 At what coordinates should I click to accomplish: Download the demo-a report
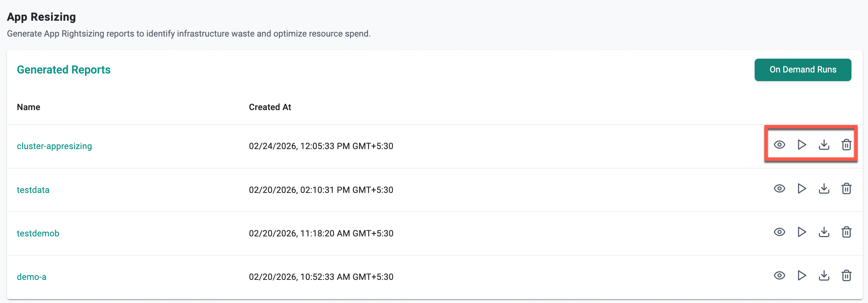point(824,275)
